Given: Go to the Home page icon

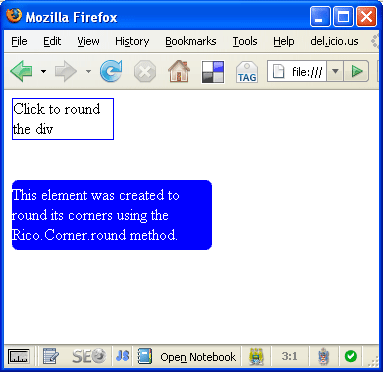Looking at the screenshot, I should [x=179, y=71].
